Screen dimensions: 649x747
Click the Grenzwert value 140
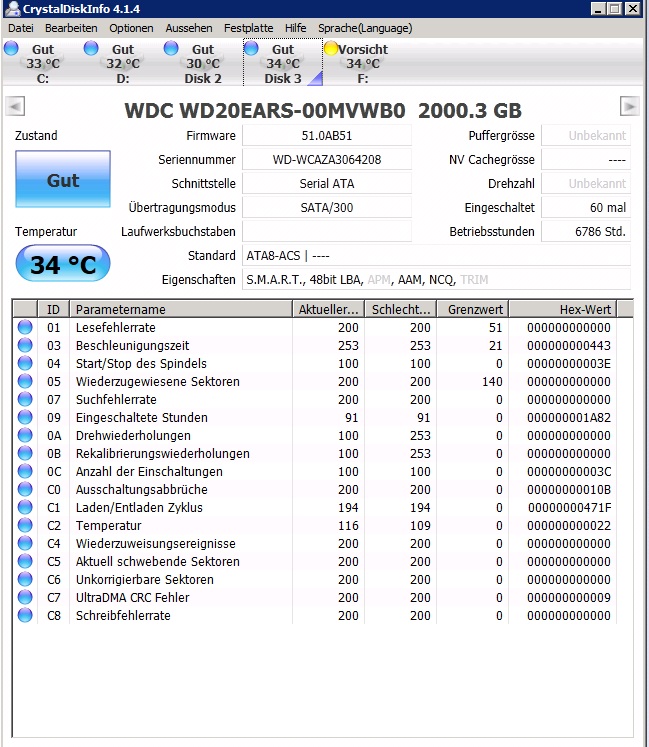click(492, 382)
